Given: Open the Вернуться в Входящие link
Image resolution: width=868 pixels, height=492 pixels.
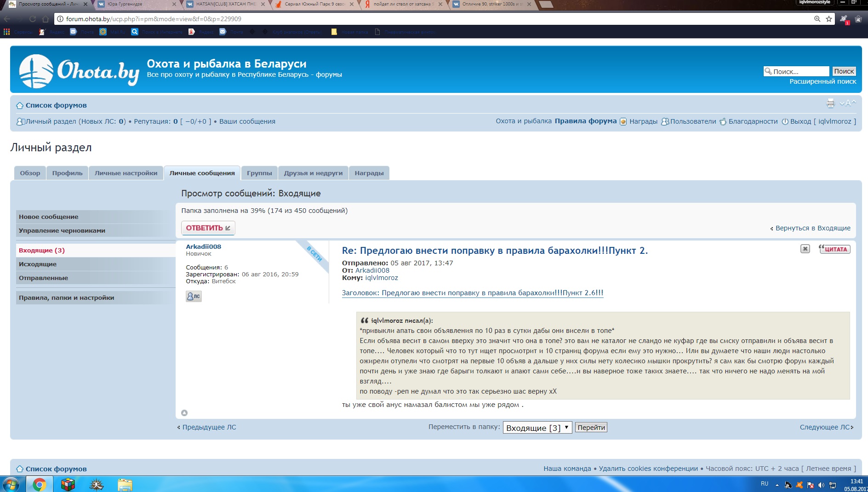Looking at the screenshot, I should coord(812,228).
